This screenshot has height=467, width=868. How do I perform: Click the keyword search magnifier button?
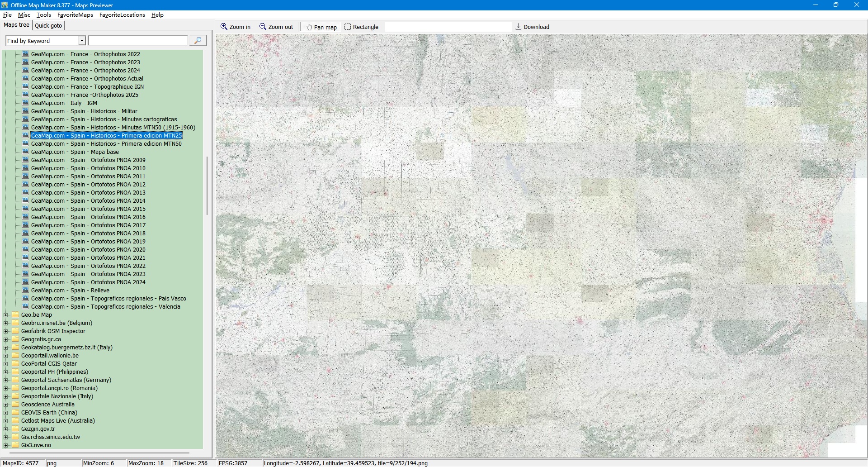click(x=198, y=41)
